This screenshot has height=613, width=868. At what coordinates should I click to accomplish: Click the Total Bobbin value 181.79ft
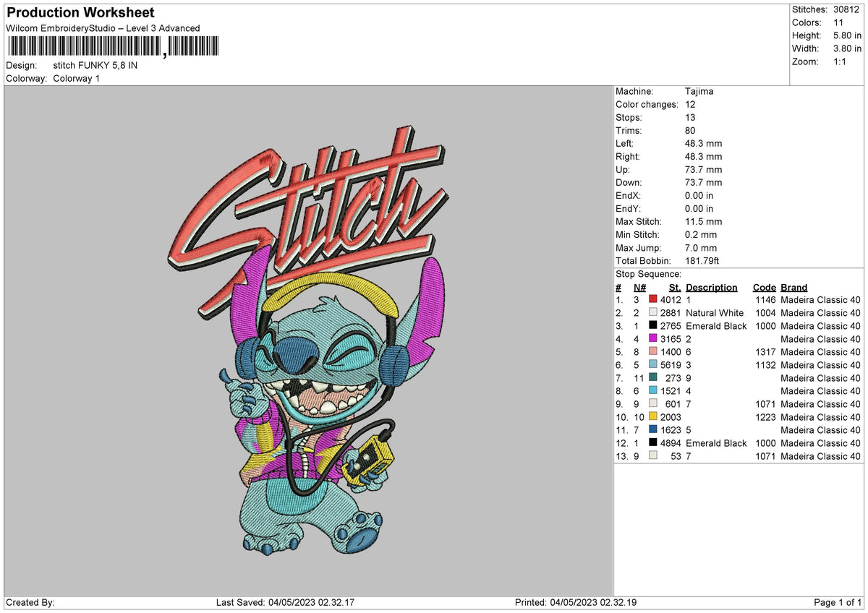coord(702,261)
